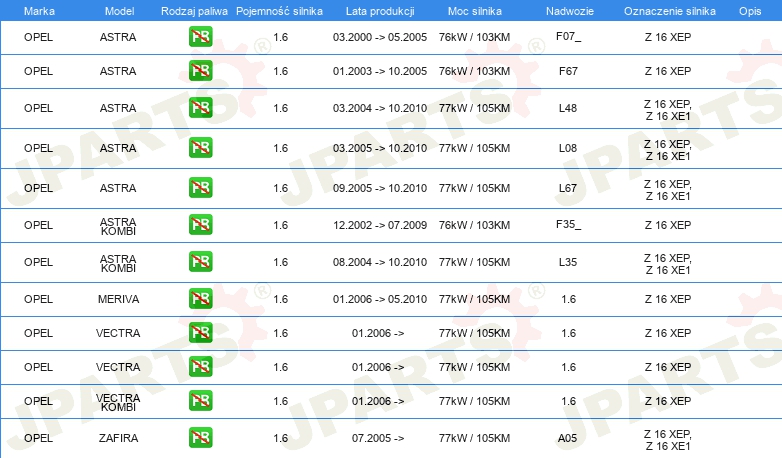Image resolution: width=782 pixels, height=458 pixels.
Task: Click the production years 08.2004 -> 10.2010
Action: (x=380, y=262)
